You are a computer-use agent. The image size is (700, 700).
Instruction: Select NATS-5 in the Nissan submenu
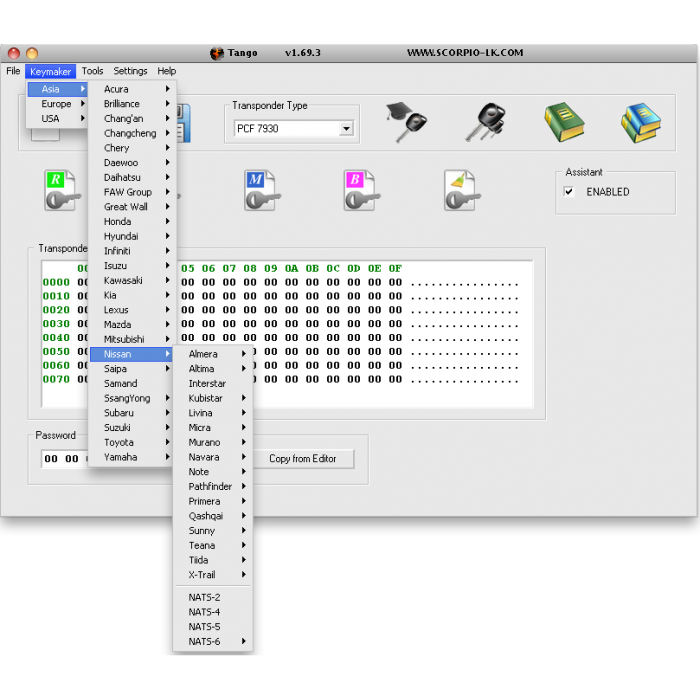[x=213, y=627]
